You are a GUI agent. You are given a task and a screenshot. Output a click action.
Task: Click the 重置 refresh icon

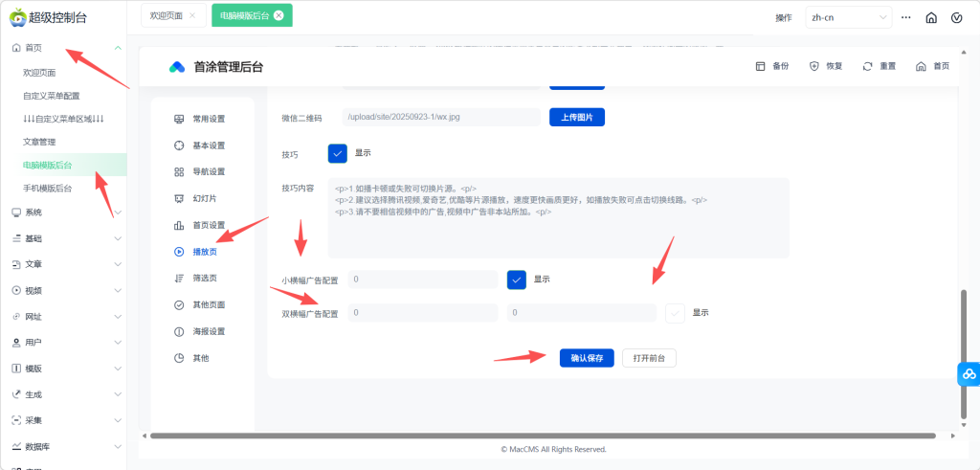tap(867, 66)
